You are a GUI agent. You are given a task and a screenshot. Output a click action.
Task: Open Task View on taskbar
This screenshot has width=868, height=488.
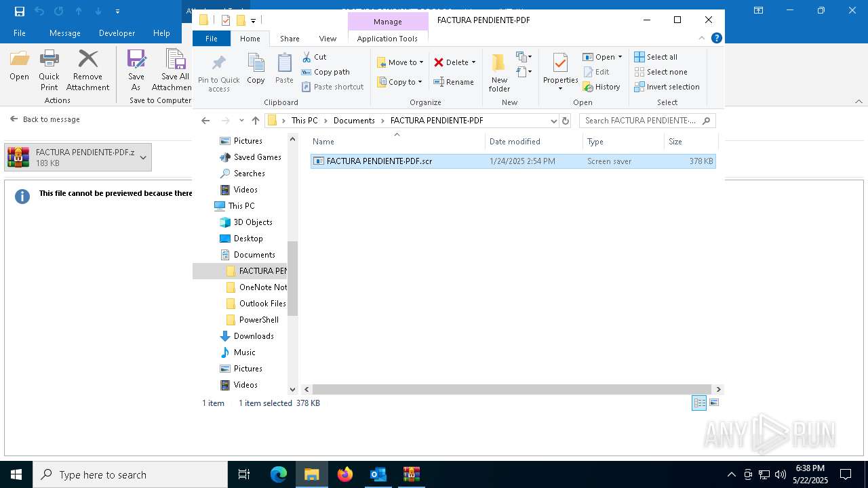click(244, 474)
